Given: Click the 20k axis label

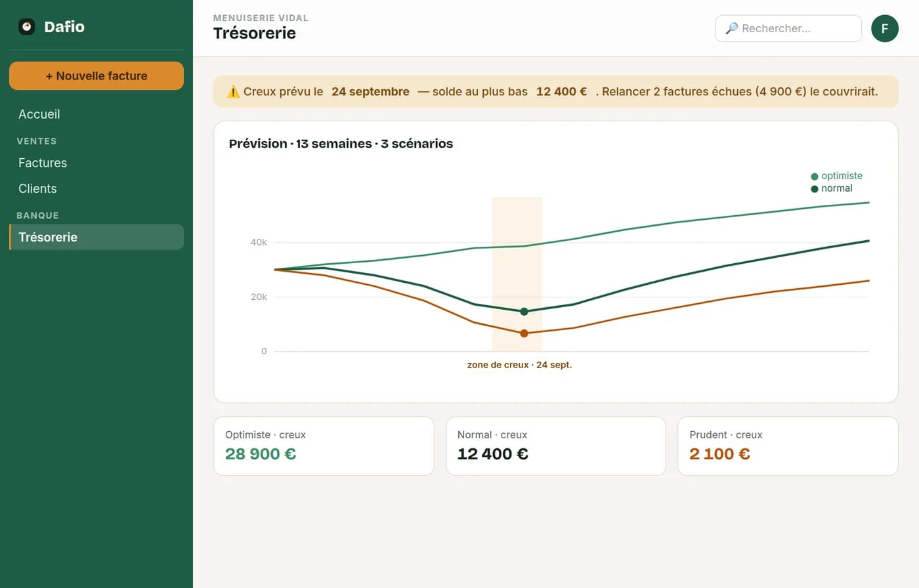Looking at the screenshot, I should pos(259,297).
